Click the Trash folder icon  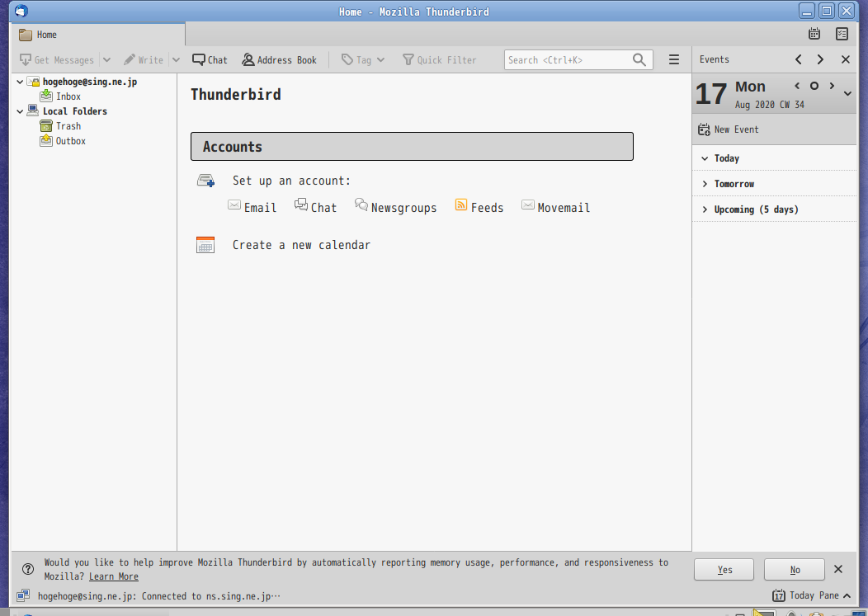(46, 126)
